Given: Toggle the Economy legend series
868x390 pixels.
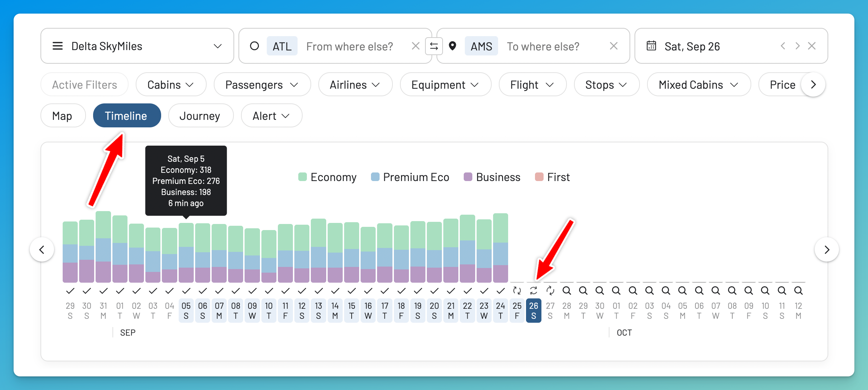Looking at the screenshot, I should pos(327,177).
